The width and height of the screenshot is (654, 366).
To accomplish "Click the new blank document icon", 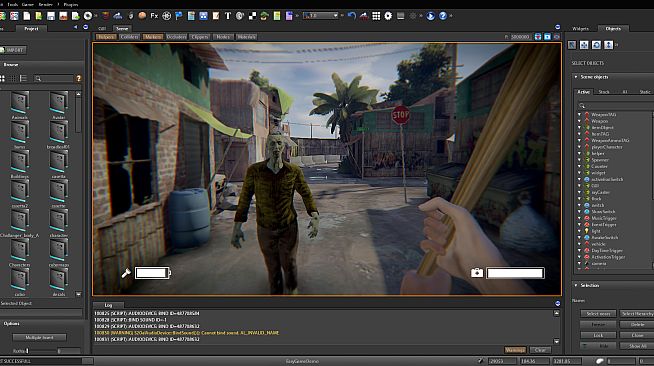I will (27, 16).
